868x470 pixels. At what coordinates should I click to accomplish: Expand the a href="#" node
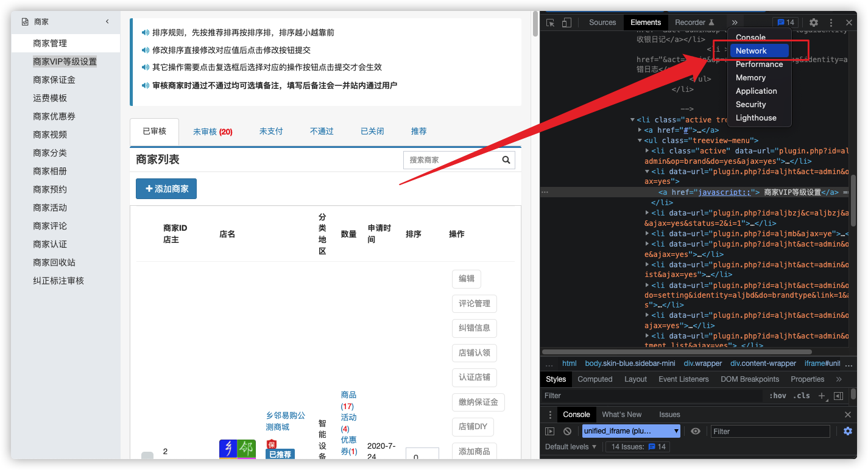640,130
